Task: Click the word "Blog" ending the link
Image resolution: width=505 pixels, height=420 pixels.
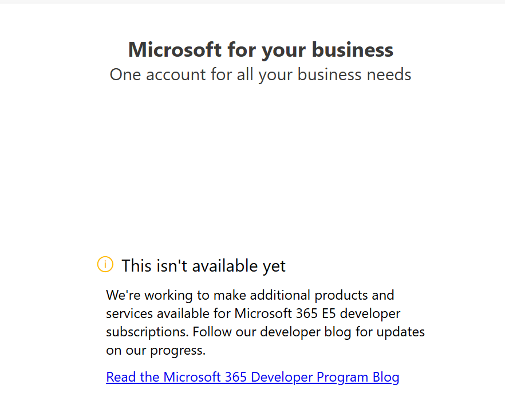Action: pyautogui.click(x=386, y=377)
